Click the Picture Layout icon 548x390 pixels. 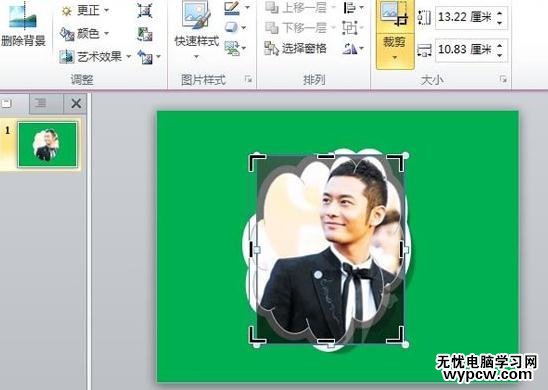pyautogui.click(x=232, y=48)
